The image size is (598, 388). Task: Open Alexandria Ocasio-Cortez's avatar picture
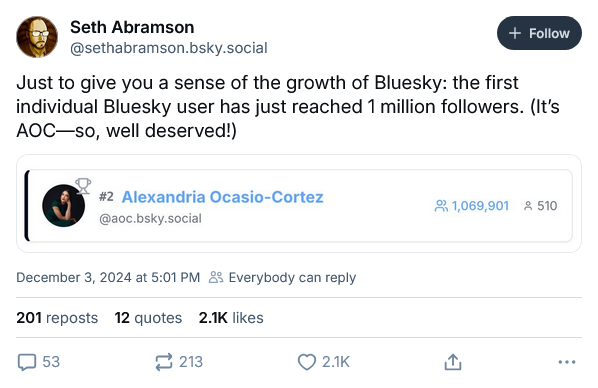pos(63,206)
